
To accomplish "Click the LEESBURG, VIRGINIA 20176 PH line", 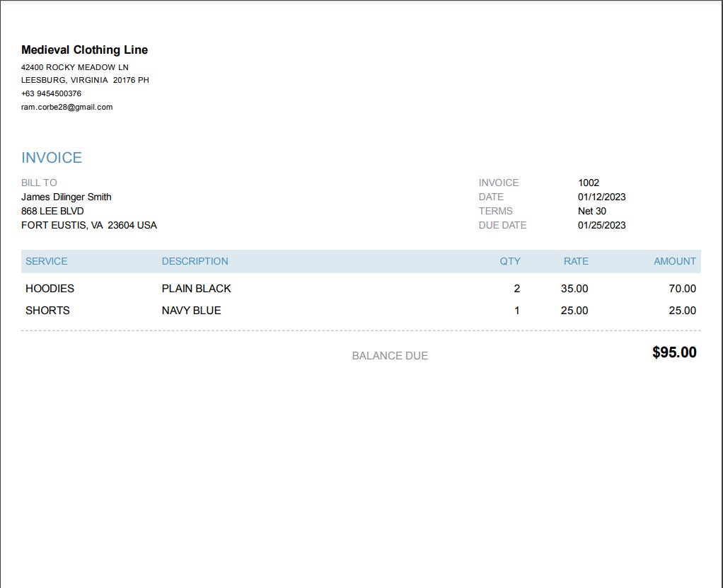I will click(85, 80).
